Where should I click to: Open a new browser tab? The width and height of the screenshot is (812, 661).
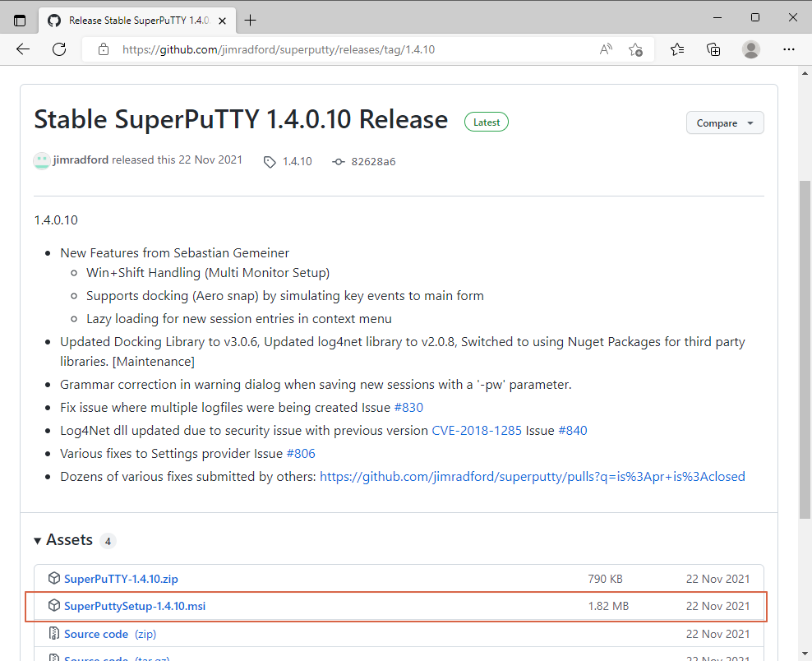[x=250, y=21]
